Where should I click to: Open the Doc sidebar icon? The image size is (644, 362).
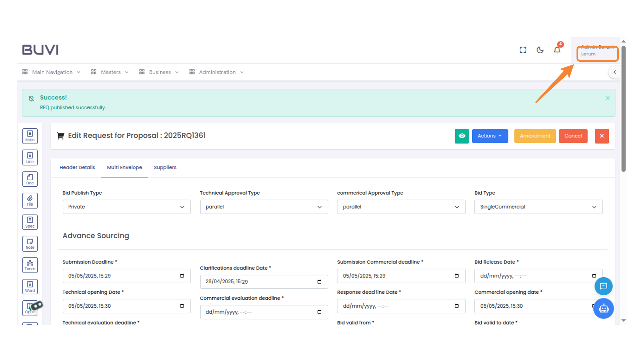[30, 179]
